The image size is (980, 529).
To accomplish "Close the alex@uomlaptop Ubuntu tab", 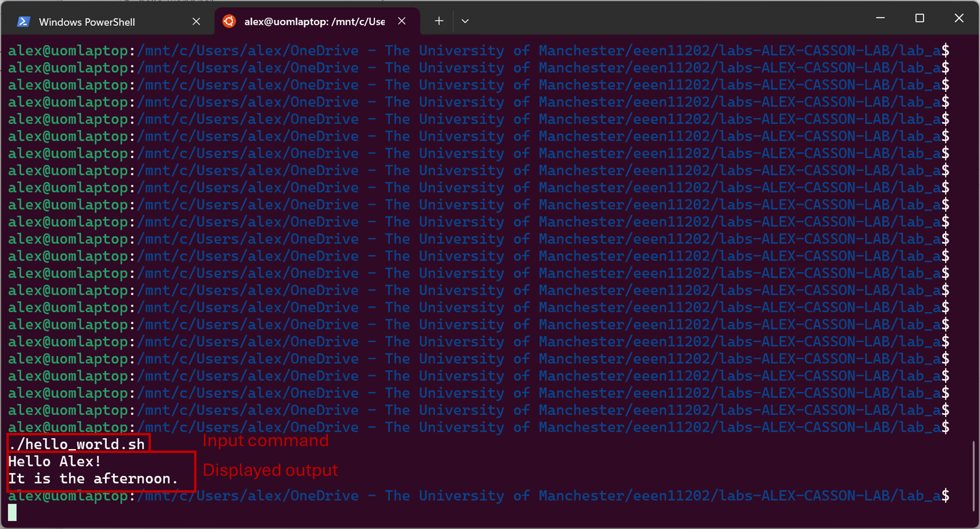I will click(x=402, y=21).
